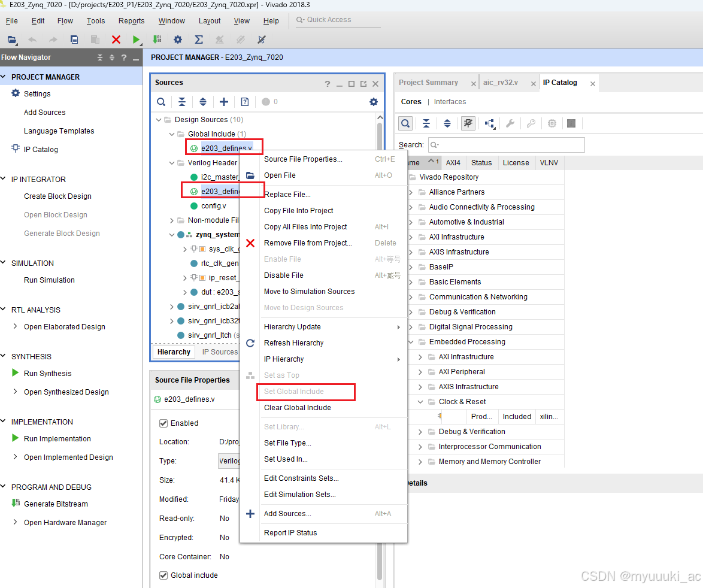Open the Reports menu
The image size is (703, 588).
131,20
